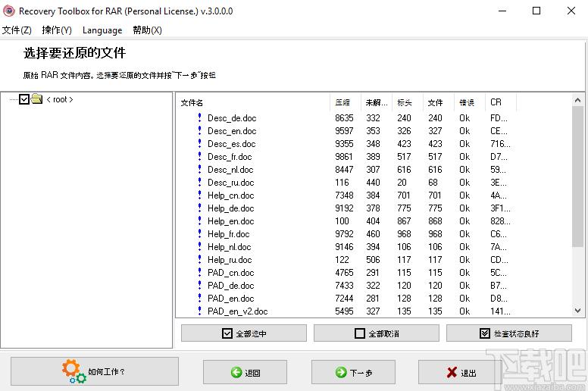Click the status icon next to Help_de.doc

[x=199, y=208]
